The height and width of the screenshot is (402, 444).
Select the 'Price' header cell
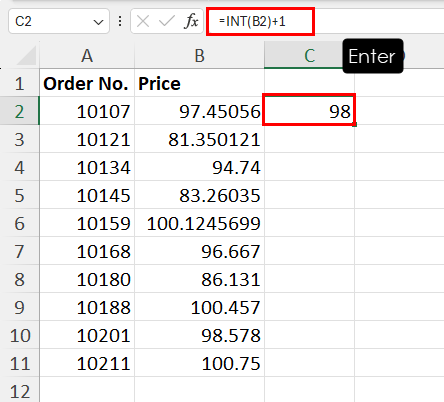coord(199,83)
